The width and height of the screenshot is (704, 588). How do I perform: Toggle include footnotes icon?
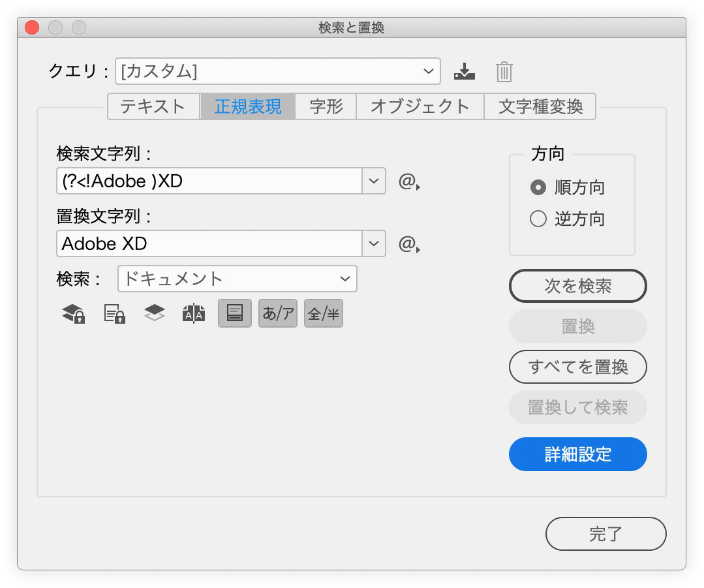click(x=235, y=313)
